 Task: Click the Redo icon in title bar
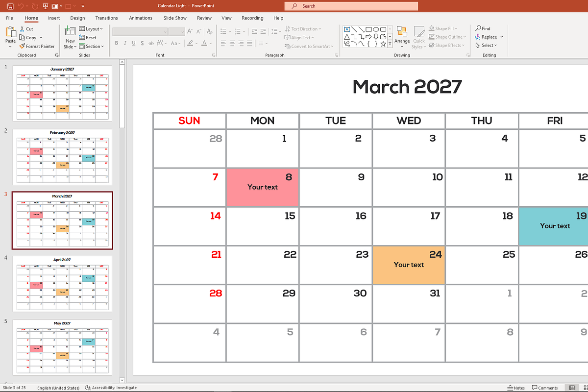coord(35,6)
